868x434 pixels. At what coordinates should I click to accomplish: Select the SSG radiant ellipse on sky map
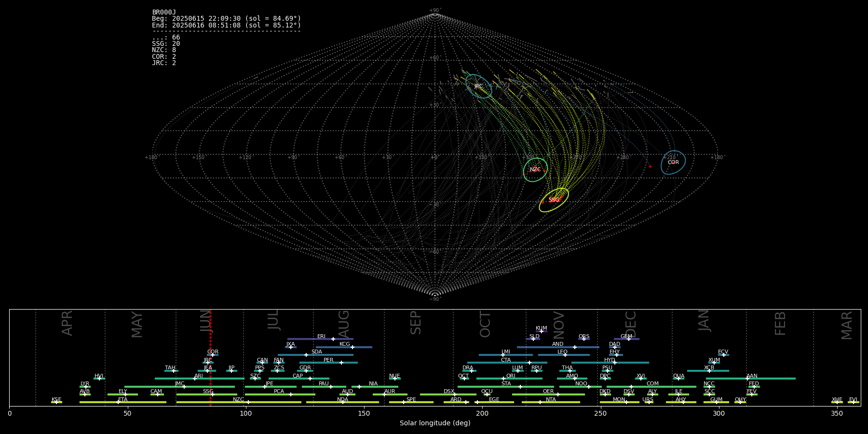coord(554,200)
